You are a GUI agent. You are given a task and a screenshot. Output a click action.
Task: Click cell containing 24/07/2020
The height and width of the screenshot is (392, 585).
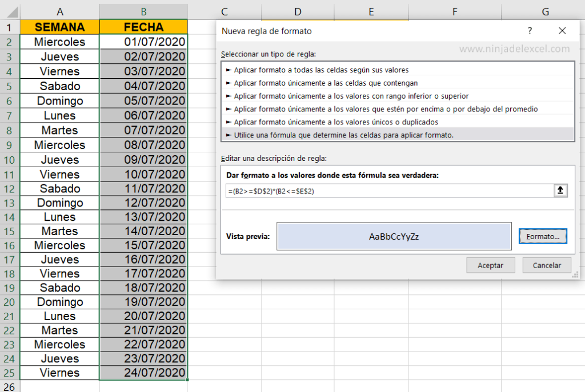click(143, 373)
